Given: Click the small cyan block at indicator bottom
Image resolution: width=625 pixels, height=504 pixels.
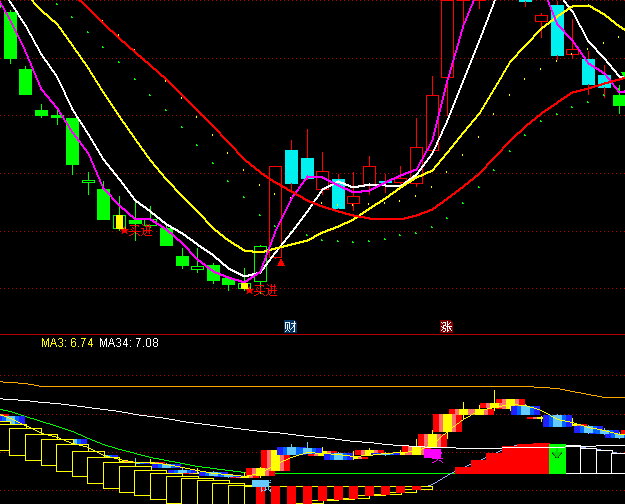Looking at the screenshot, I should (x=261, y=483).
